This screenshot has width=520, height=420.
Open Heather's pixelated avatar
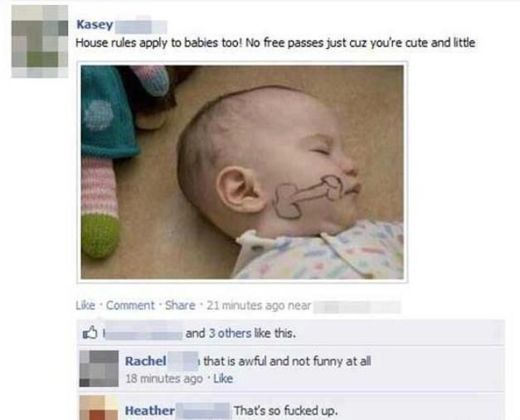tap(99, 408)
